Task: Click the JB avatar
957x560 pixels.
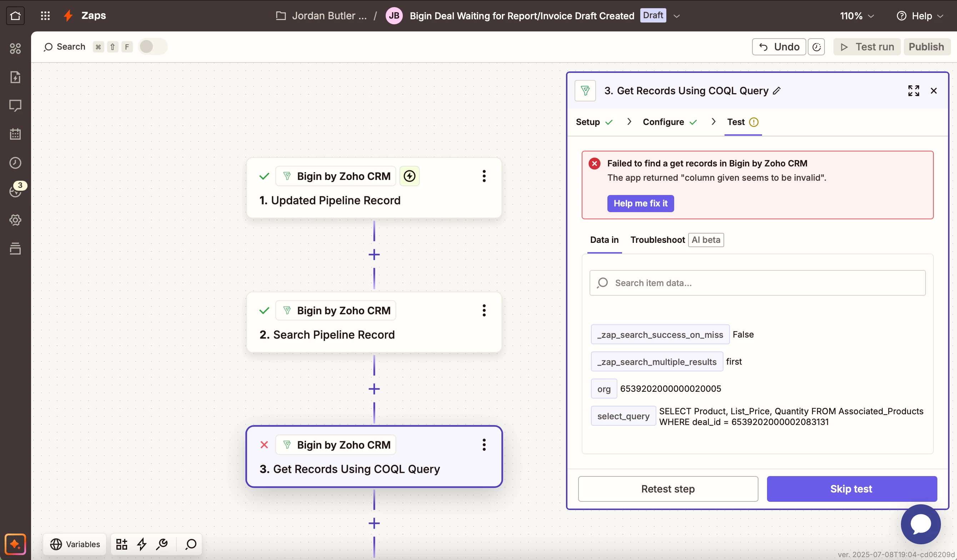Action: pyautogui.click(x=394, y=16)
